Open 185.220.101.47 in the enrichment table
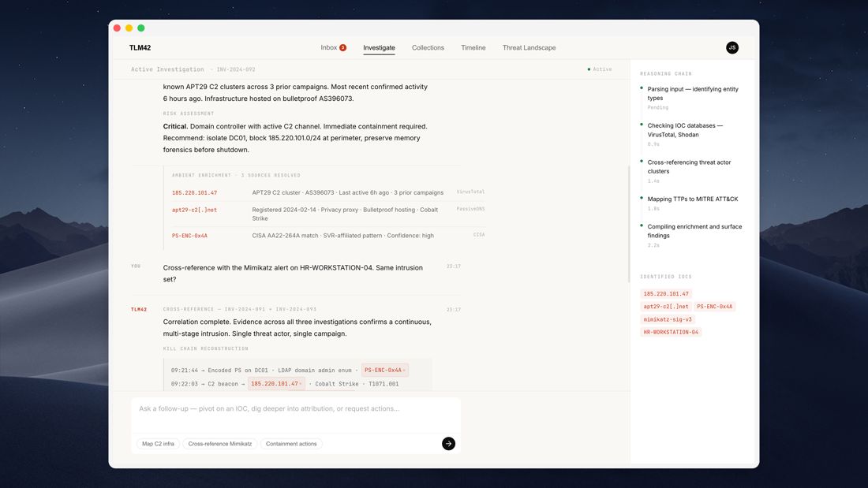 [x=194, y=192]
